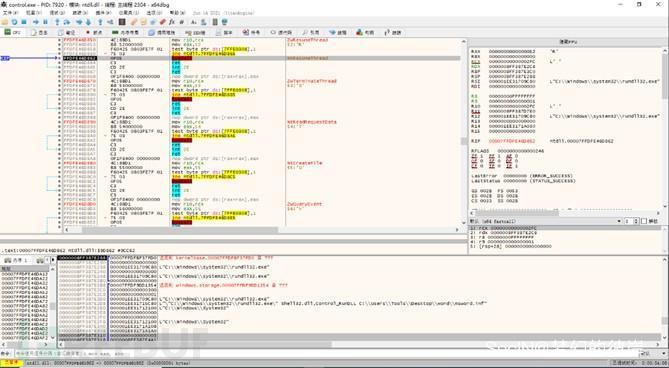Open the 插件 menu
669x368 pixels.
[x=104, y=13]
